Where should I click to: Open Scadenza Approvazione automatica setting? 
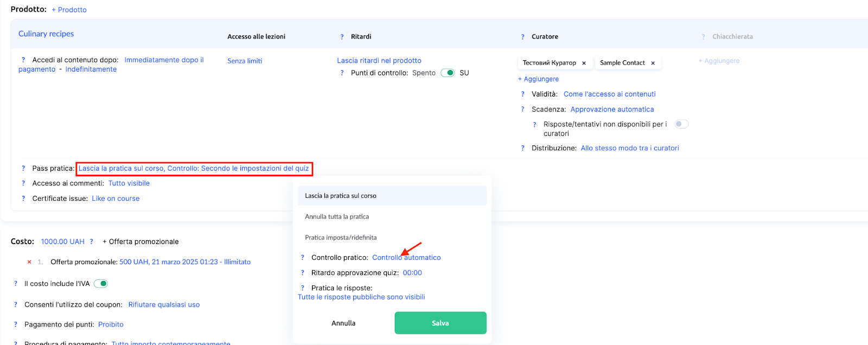click(612, 110)
